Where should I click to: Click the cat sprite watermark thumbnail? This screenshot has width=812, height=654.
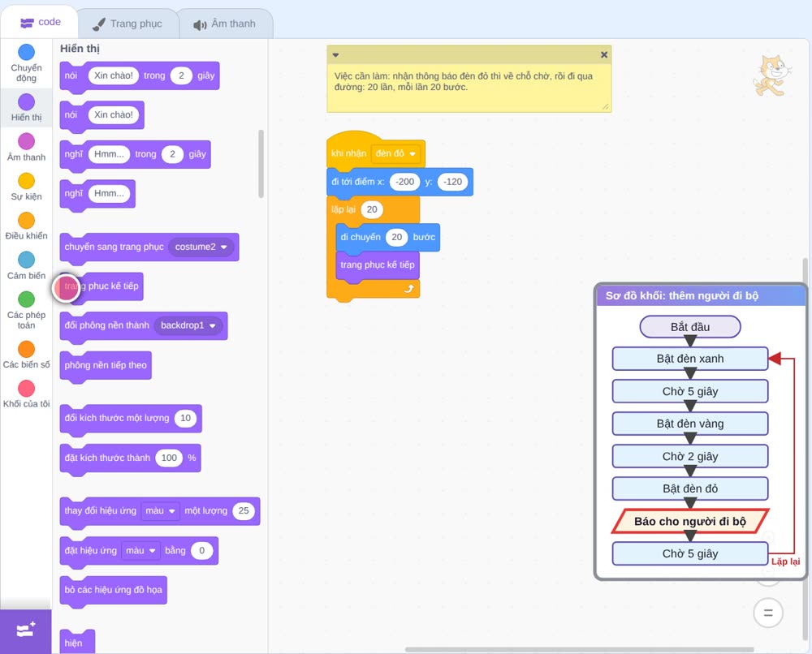(772, 75)
